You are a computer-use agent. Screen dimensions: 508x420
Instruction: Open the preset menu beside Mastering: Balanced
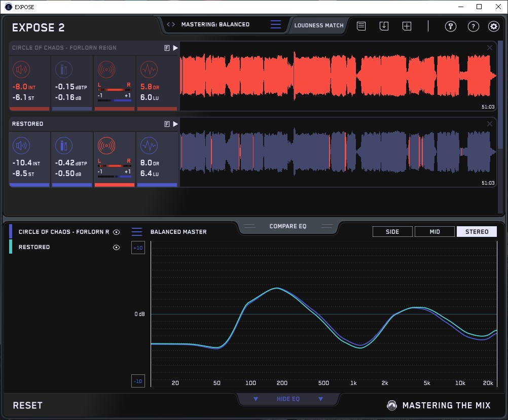click(x=276, y=24)
